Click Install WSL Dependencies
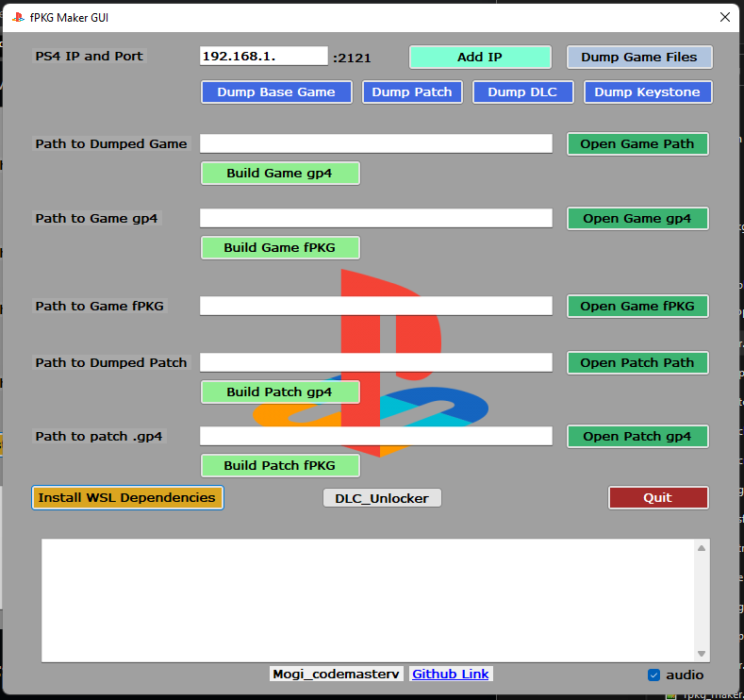This screenshot has width=744, height=700. [x=127, y=498]
